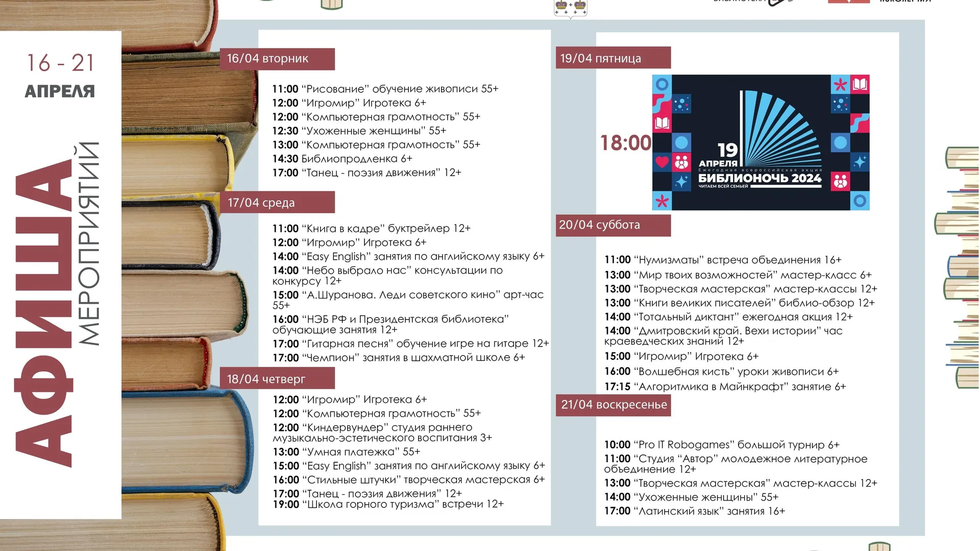Select the 19/04 пятница date header
Viewport: 980px width, 551px height.
(613, 58)
